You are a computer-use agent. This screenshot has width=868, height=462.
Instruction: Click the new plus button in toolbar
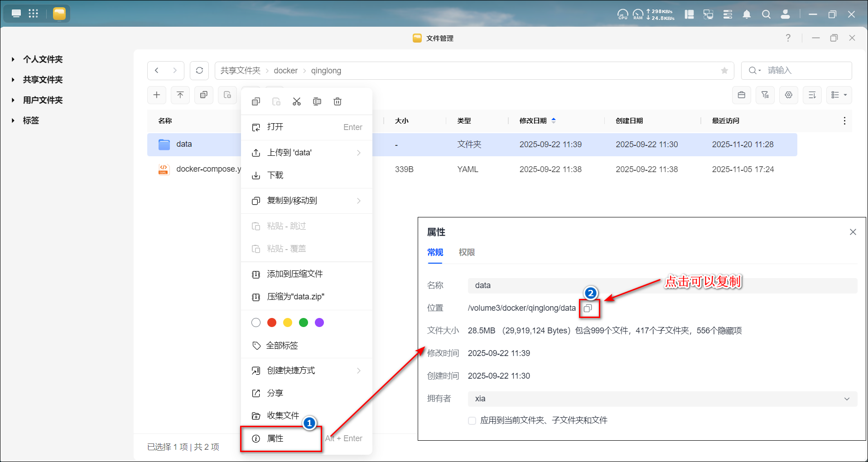coord(157,95)
